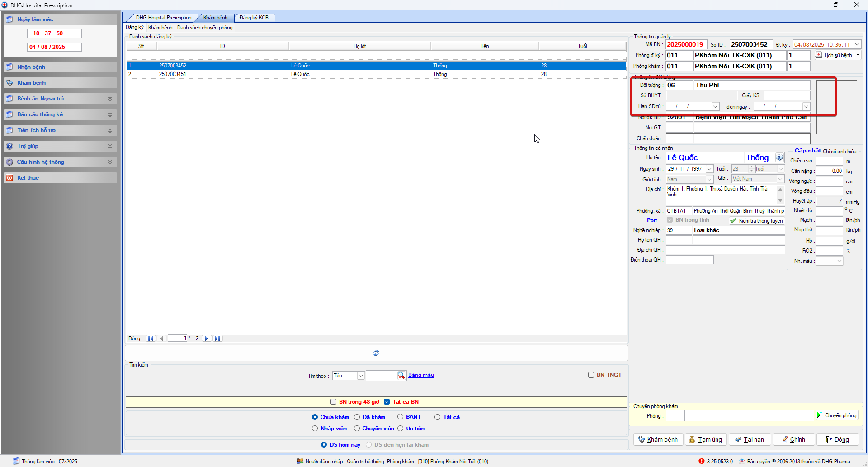The image size is (868, 467).
Task: Click the Số BHYT input field
Action: tap(702, 95)
